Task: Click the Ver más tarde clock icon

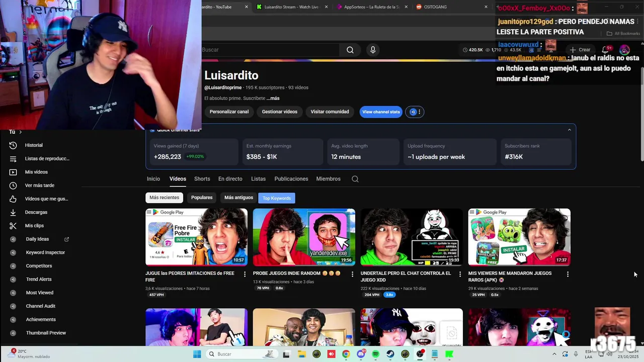Action: tap(13, 186)
